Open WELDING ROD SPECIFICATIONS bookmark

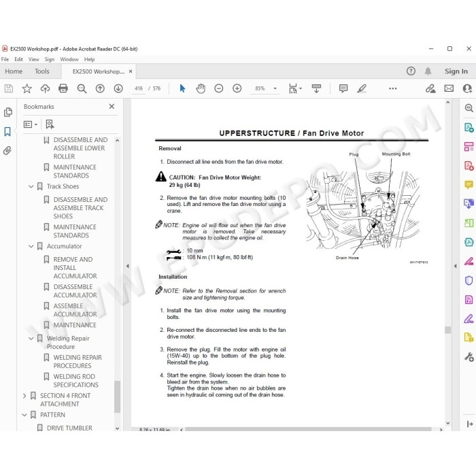76,381
